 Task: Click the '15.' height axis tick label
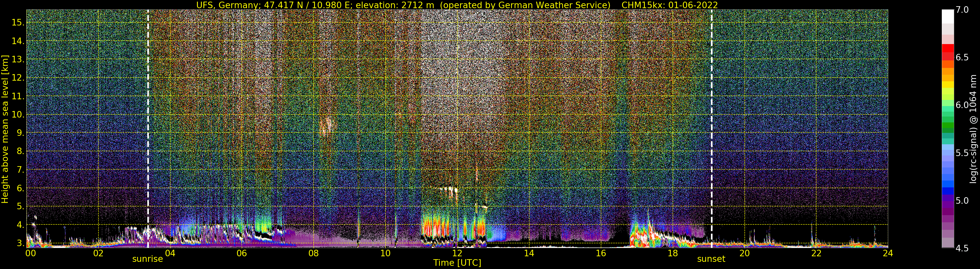pos(18,23)
